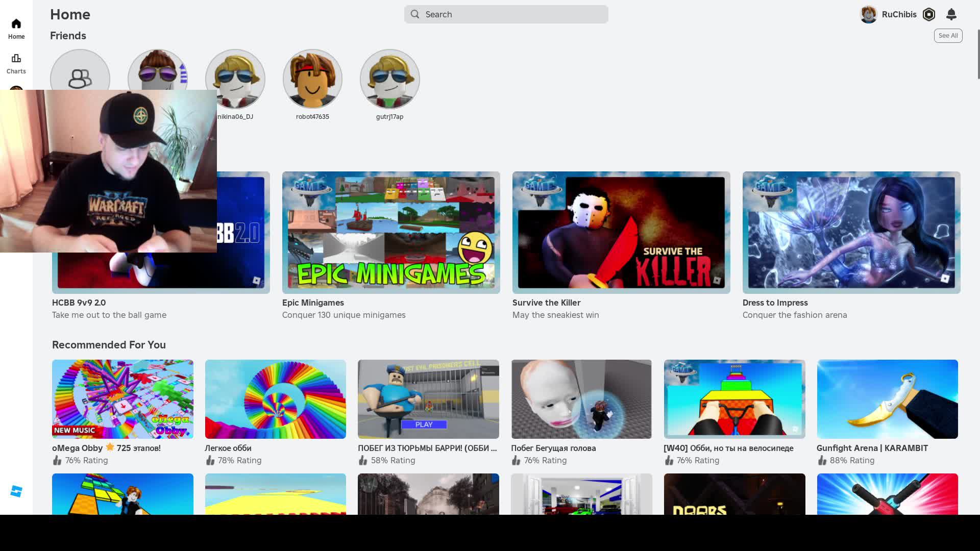The height and width of the screenshot is (551, 980).
Task: Open Survive the Killer thumbnail
Action: [x=621, y=232]
